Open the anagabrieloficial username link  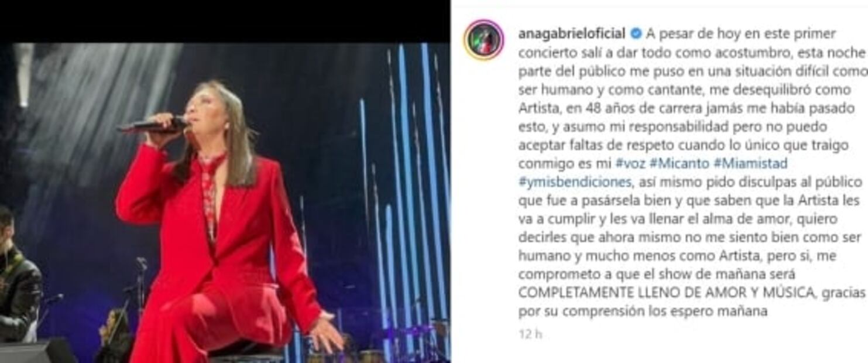(572, 33)
